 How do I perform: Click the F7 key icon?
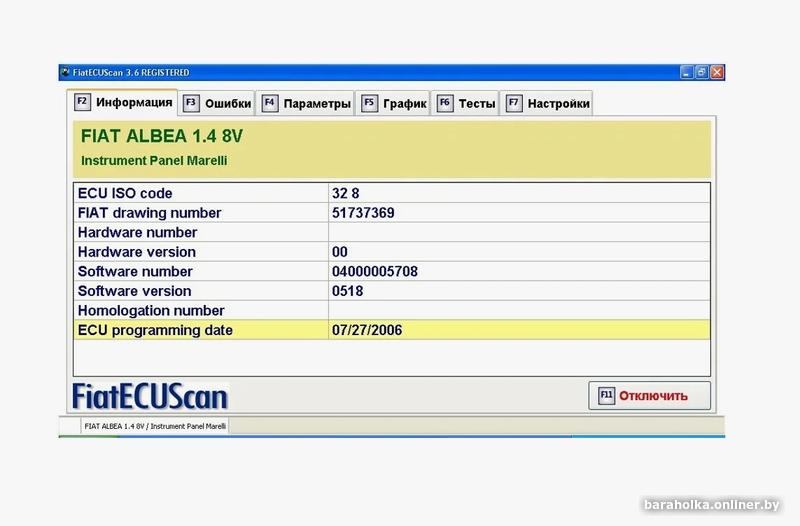tap(514, 103)
